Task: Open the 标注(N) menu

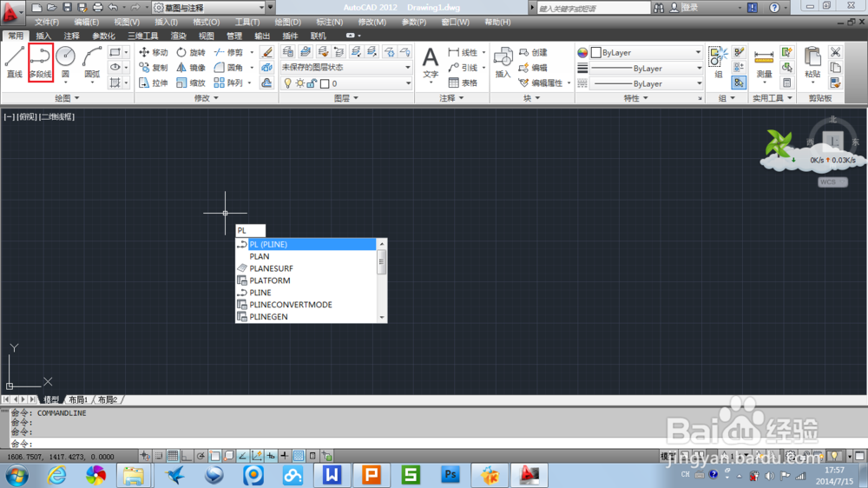Action: pyautogui.click(x=329, y=23)
